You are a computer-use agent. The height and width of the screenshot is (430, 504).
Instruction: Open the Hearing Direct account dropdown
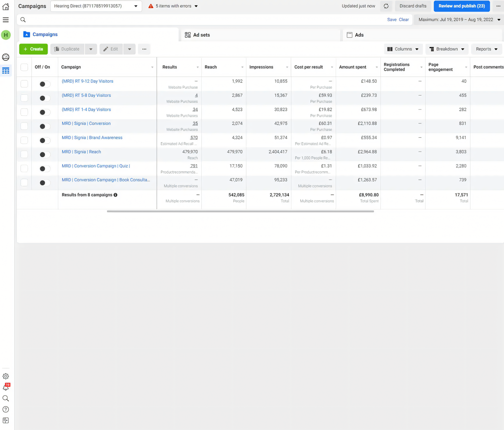pos(96,6)
